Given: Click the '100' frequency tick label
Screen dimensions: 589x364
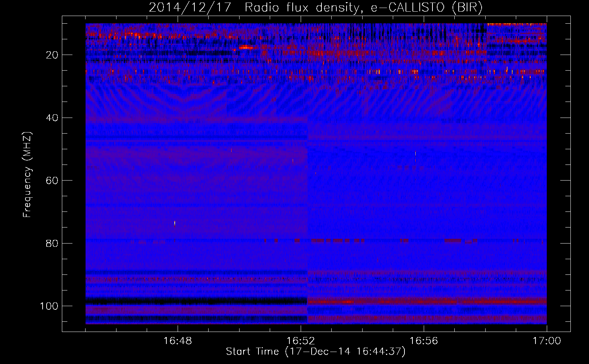Looking at the screenshot, I should [x=49, y=306].
